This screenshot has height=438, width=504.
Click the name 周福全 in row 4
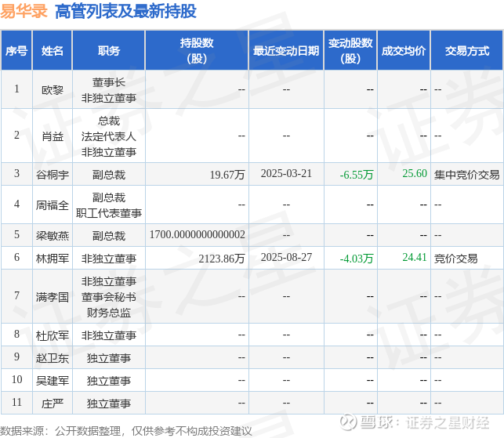pos(53,205)
